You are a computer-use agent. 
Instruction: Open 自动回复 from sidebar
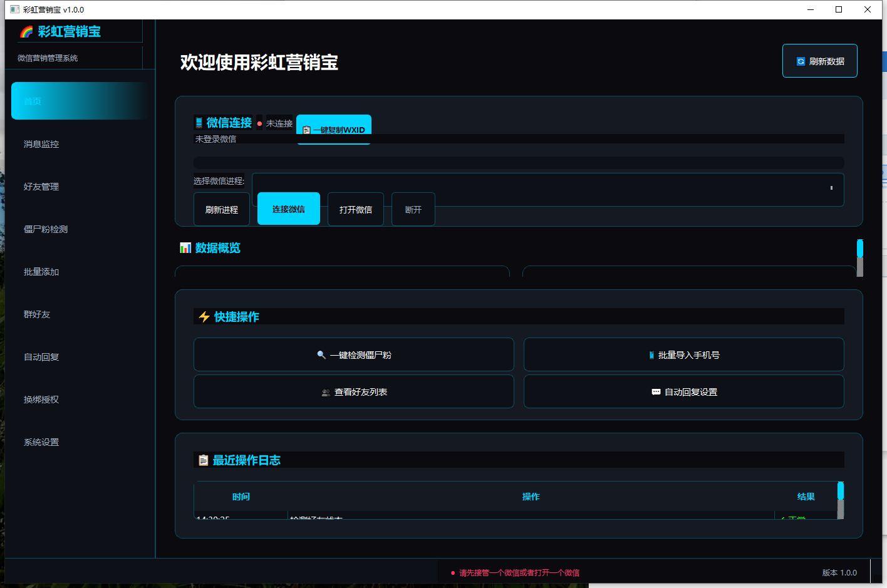[x=80, y=357]
